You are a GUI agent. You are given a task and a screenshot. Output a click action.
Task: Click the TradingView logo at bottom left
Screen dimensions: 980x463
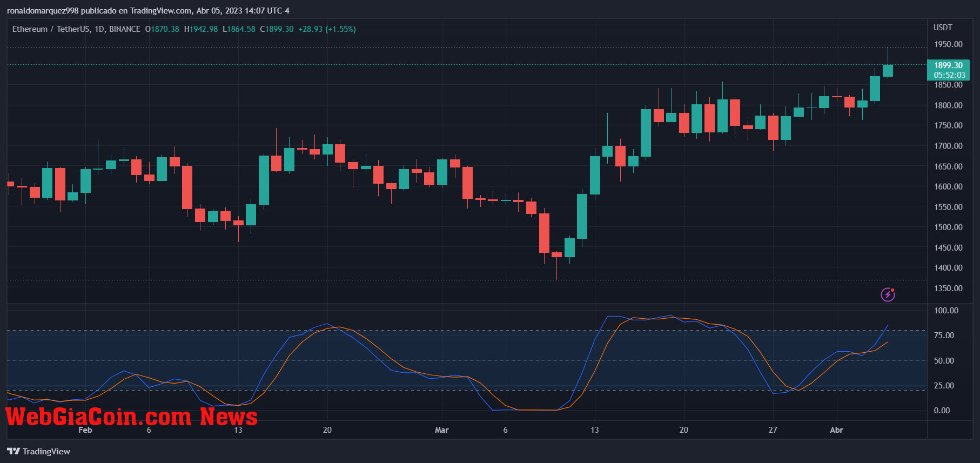click(38, 451)
